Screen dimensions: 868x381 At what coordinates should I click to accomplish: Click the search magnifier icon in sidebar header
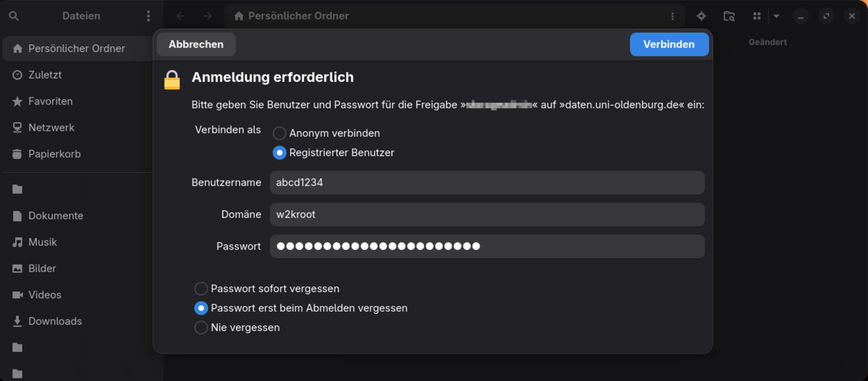pyautogui.click(x=14, y=16)
